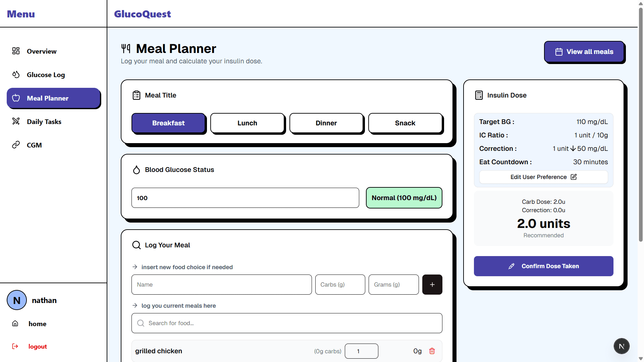
Task: Click the plus icon to add a new food
Action: pyautogui.click(x=432, y=284)
